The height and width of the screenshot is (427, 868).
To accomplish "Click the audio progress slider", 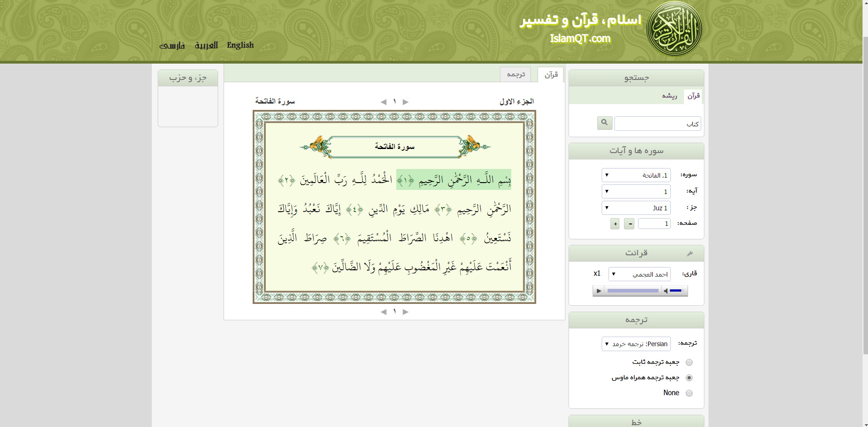I will pyautogui.click(x=633, y=291).
